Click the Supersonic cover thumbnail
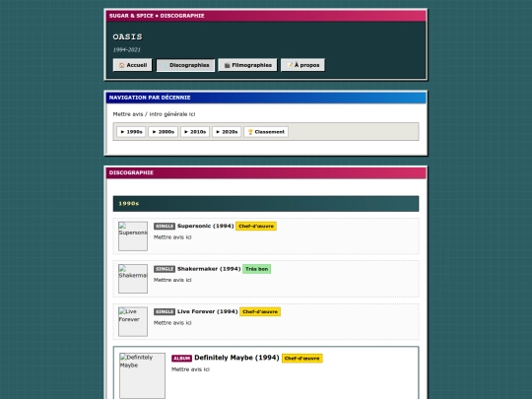The width and height of the screenshot is (532, 399). [x=133, y=236]
